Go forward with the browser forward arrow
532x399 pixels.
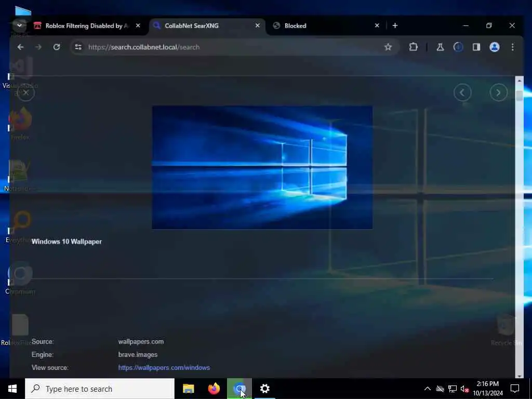pyautogui.click(x=38, y=47)
